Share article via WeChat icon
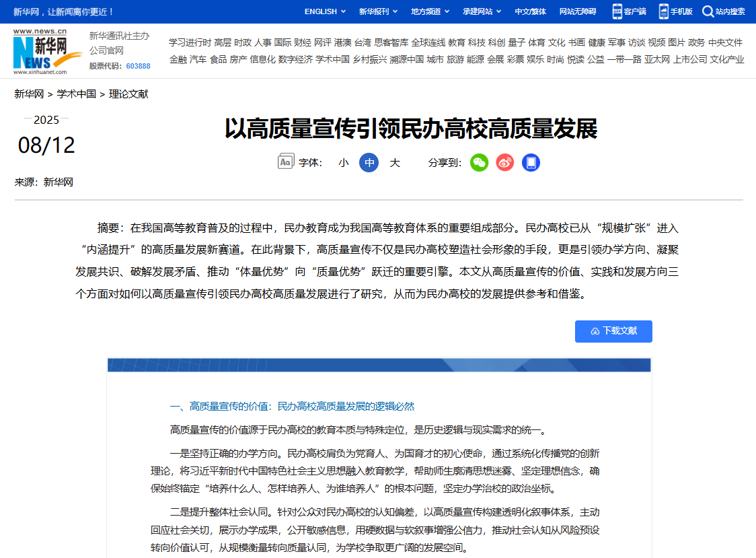This screenshot has width=756, height=558. click(x=479, y=162)
